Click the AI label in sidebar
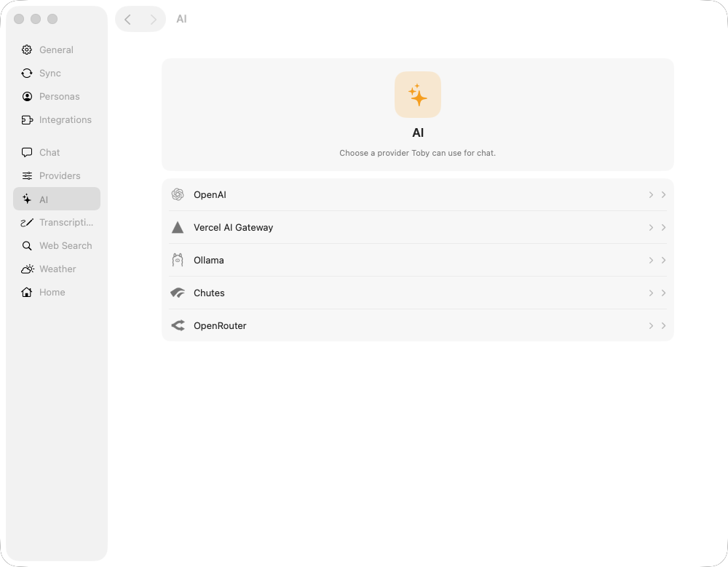This screenshot has height=567, width=728. [44, 199]
